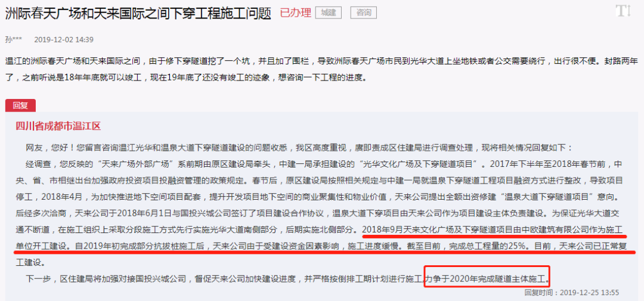Select the 城建 category tag

click(329, 13)
